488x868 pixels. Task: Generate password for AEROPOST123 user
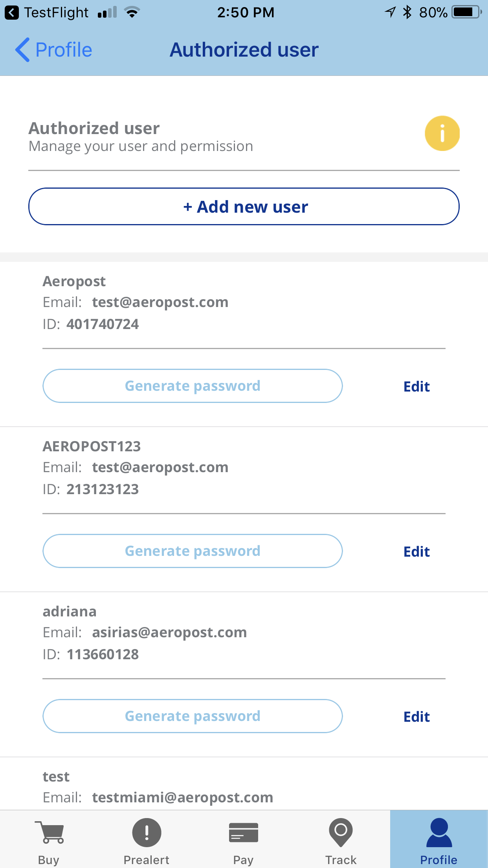click(193, 551)
